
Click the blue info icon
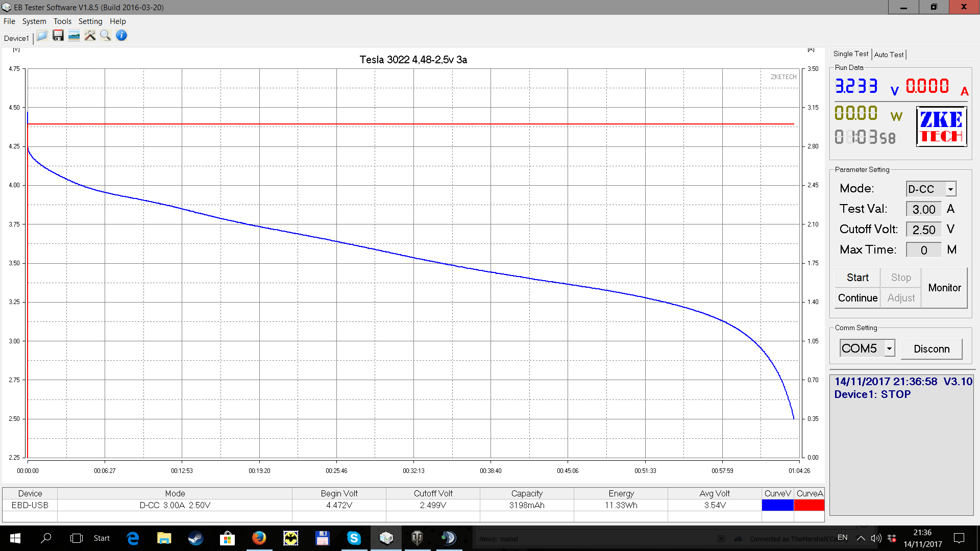121,36
